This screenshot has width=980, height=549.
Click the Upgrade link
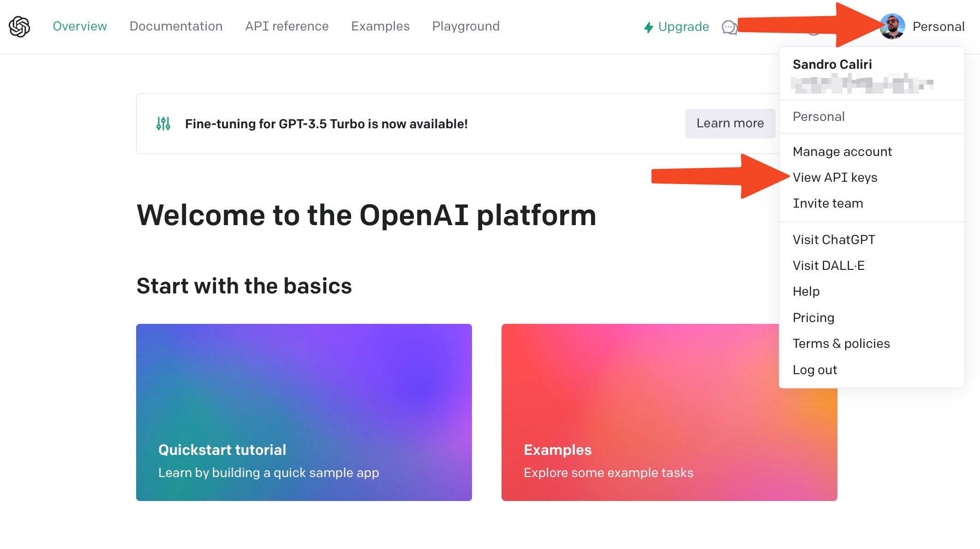pyautogui.click(x=676, y=27)
